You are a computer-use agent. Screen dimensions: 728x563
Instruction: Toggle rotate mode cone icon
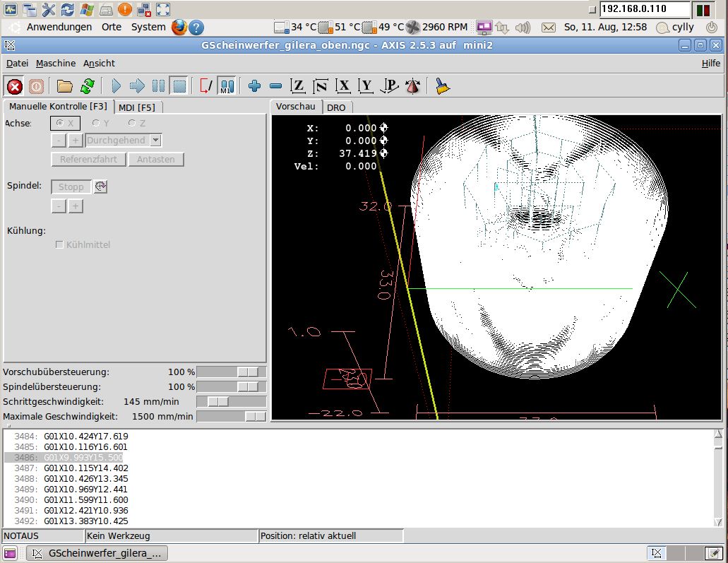pyautogui.click(x=413, y=86)
